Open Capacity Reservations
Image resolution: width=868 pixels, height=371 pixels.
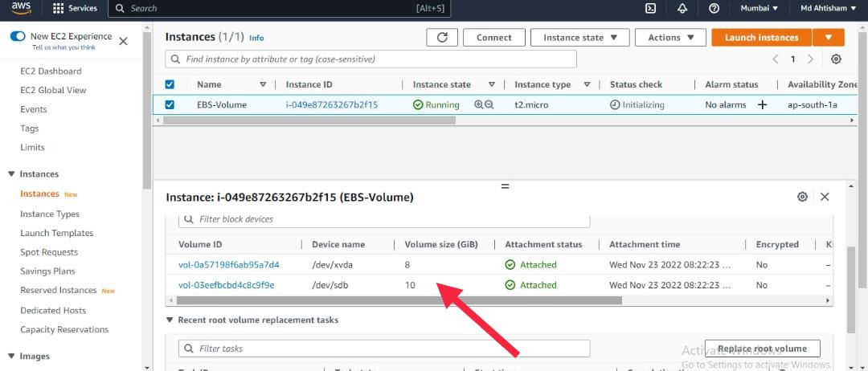click(64, 329)
